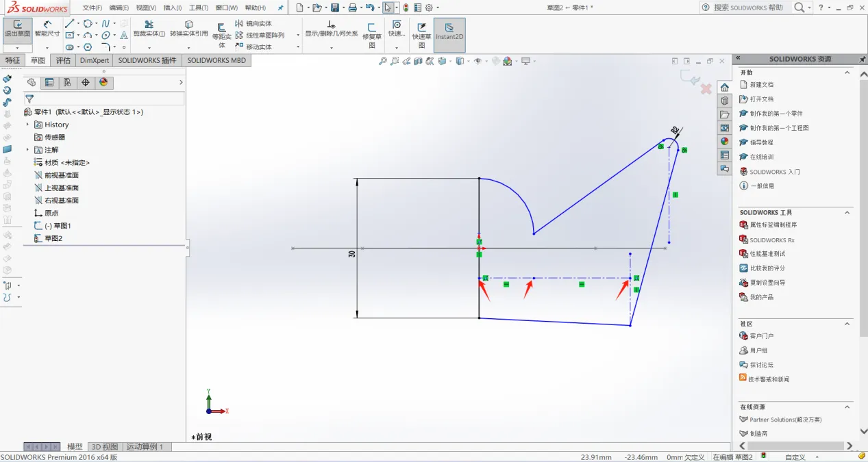Expand the 注解 tree node

pyautogui.click(x=28, y=150)
